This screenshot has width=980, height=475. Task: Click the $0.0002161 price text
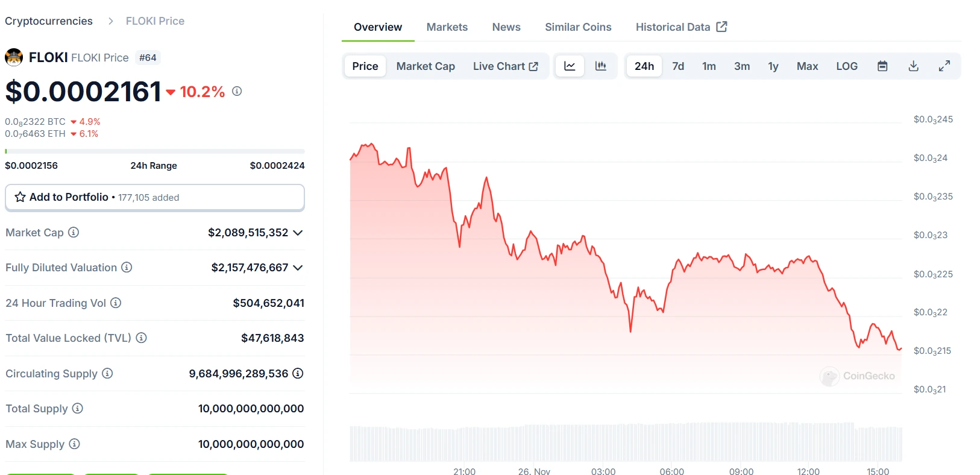tap(83, 92)
